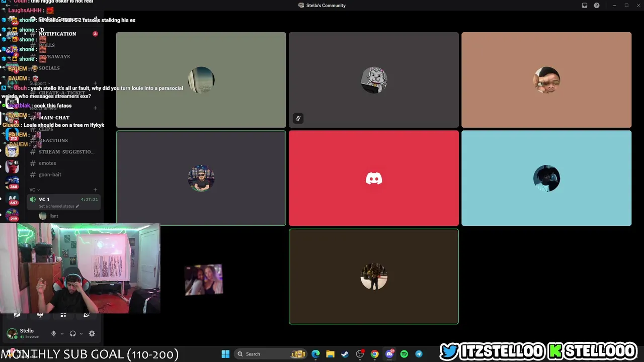Click the muted microphone icon on the cat tile

[298, 119]
